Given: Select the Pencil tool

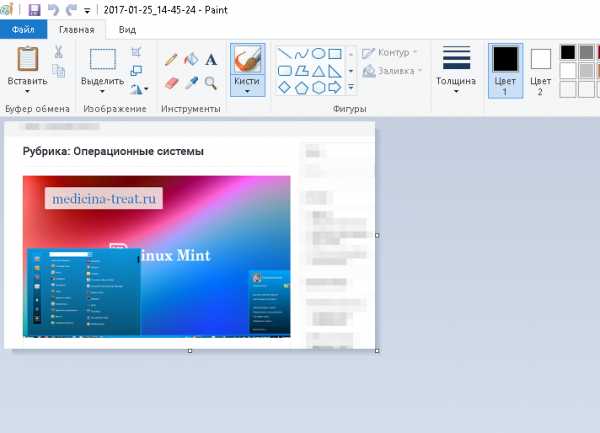Looking at the screenshot, I should tap(171, 59).
